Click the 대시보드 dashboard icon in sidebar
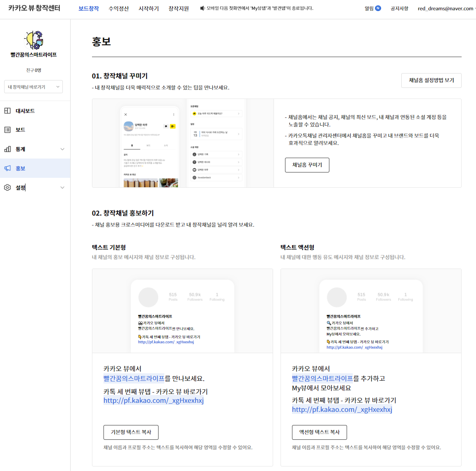The image size is (476, 471). (x=7, y=111)
